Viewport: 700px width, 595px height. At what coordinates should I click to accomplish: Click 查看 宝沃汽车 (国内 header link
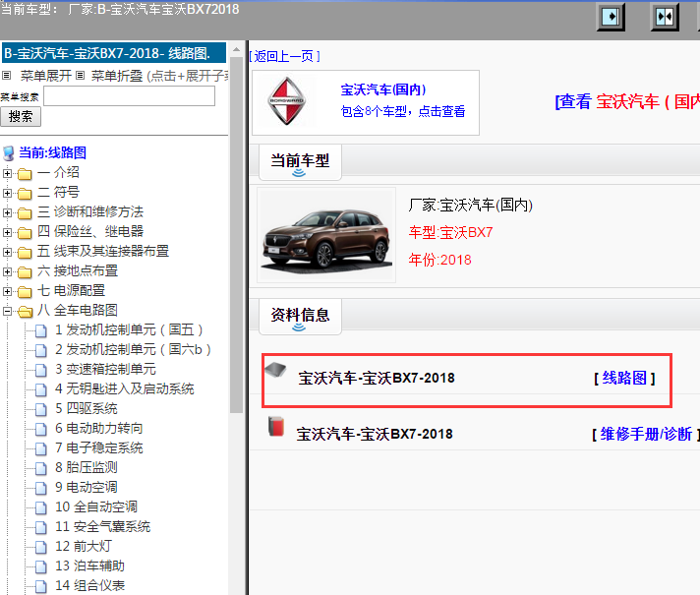pos(627,102)
